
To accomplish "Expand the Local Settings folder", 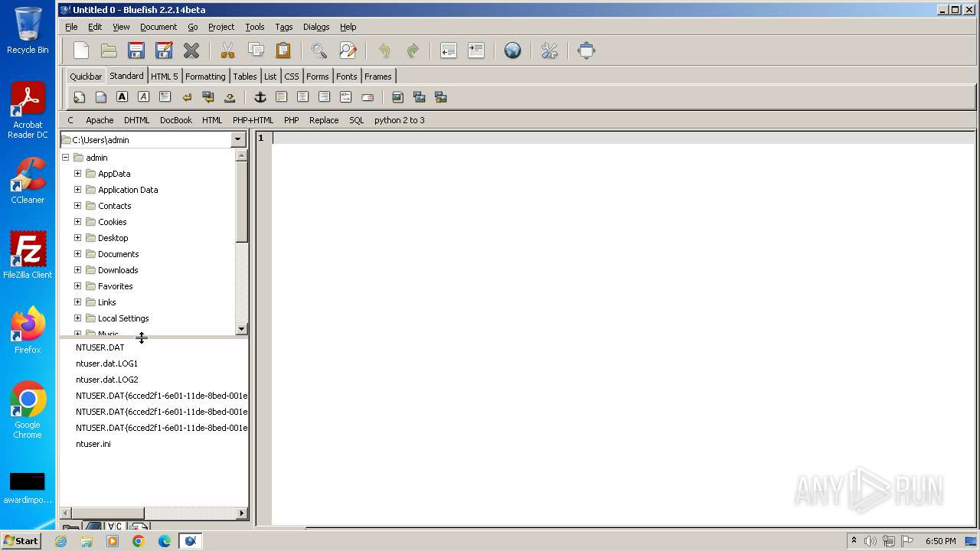I will click(77, 318).
